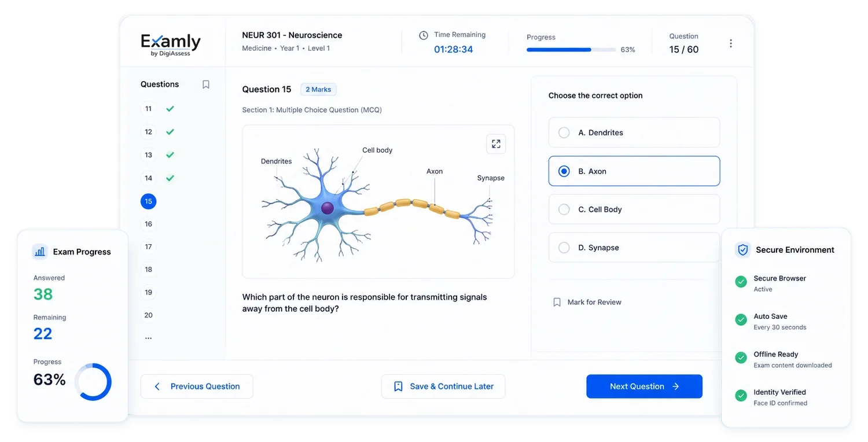
Task: Click the green checkmark next to question 13
Action: point(170,155)
